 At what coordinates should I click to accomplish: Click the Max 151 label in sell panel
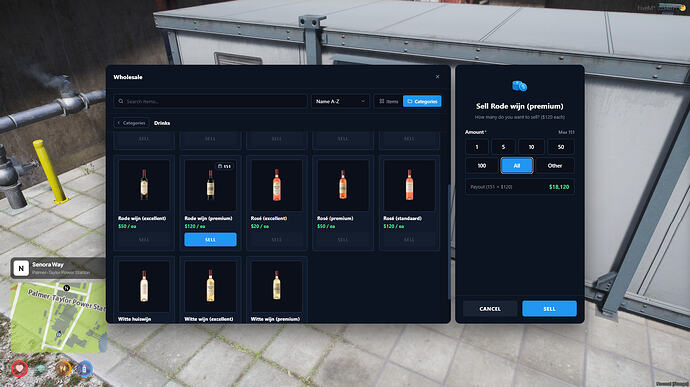point(566,132)
